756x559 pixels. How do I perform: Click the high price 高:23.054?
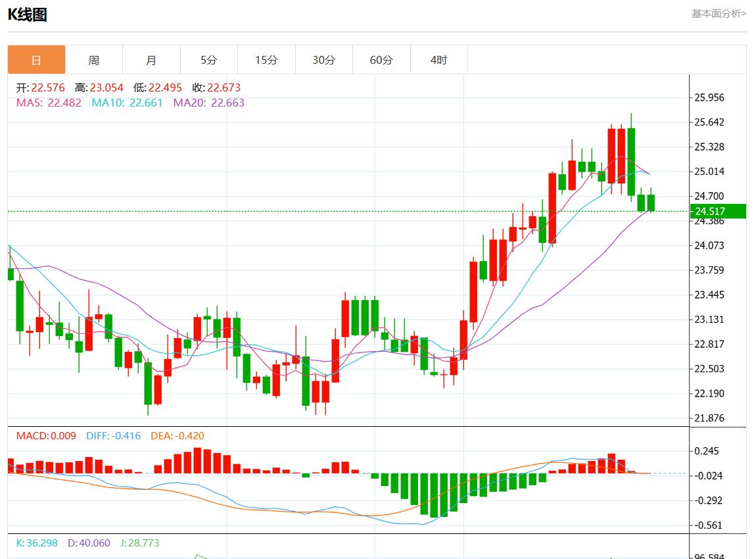[x=99, y=87]
